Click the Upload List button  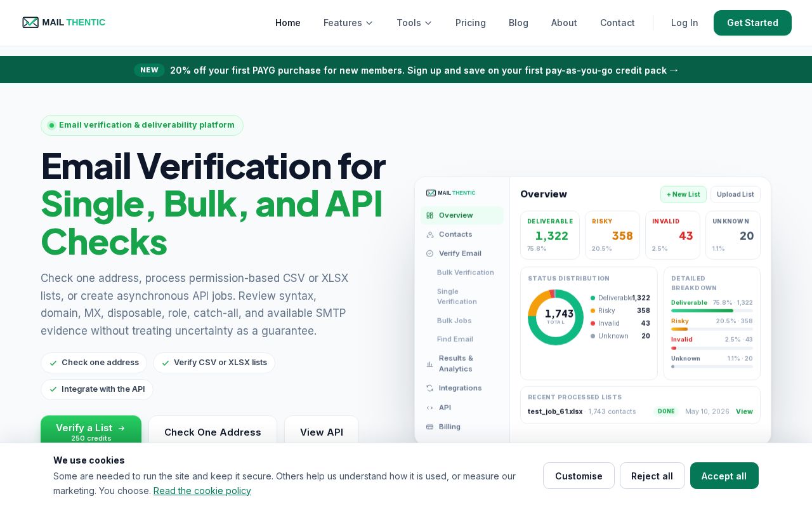click(735, 194)
